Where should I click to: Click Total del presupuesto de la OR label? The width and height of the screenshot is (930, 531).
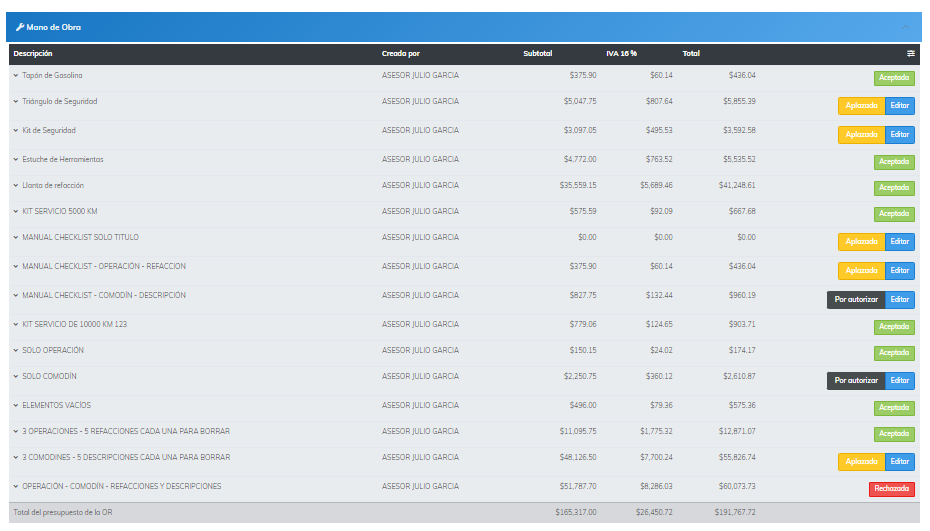coord(63,513)
